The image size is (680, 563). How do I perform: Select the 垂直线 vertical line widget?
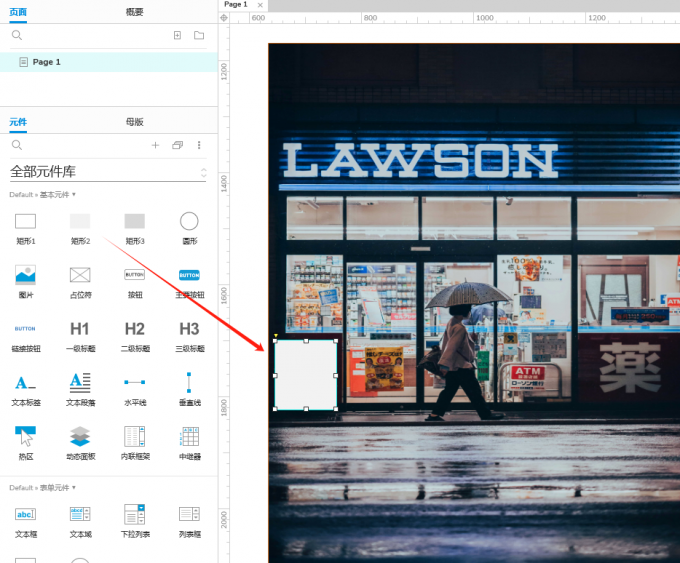pos(190,390)
